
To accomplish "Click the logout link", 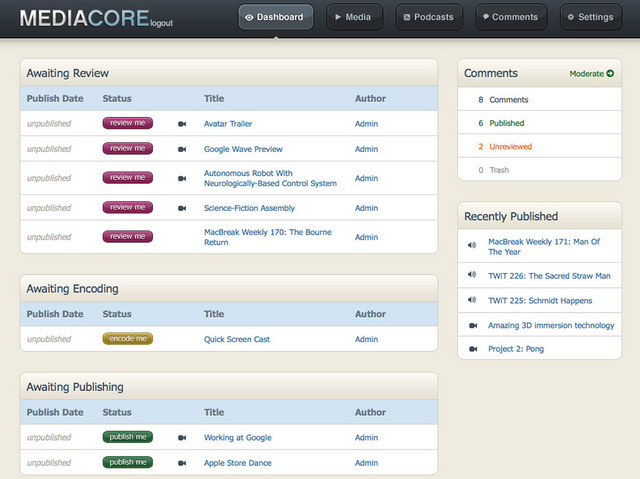I will [x=161, y=23].
